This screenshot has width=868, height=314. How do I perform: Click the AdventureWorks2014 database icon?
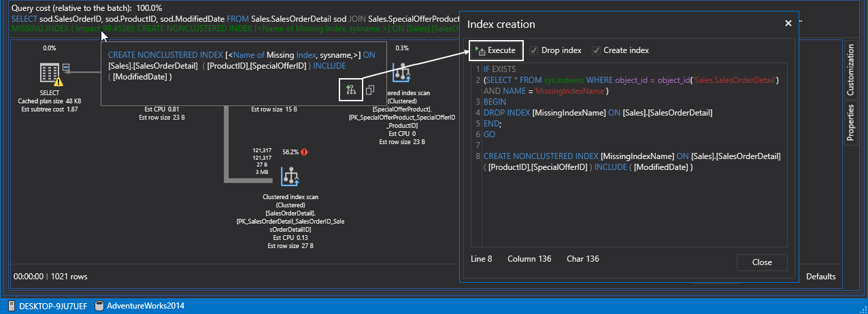pyautogui.click(x=99, y=306)
